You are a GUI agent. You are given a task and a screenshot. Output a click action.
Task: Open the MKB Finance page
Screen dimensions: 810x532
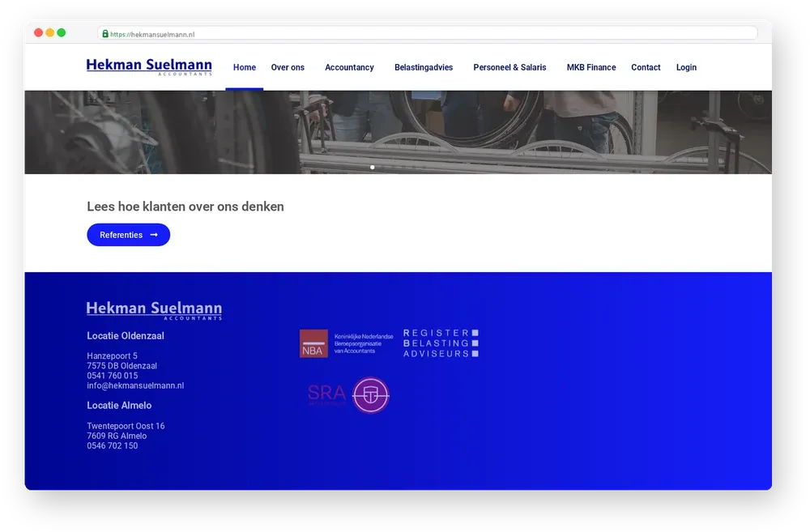[x=591, y=67]
